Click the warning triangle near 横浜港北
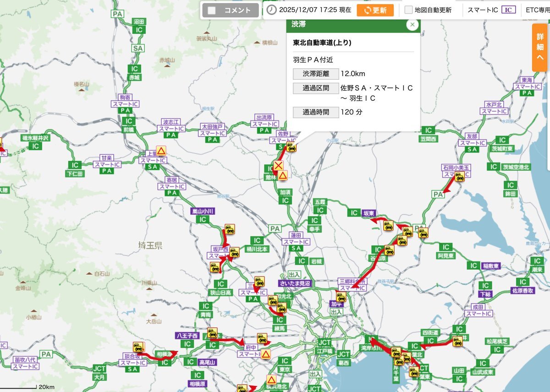Image resolution: width=550 pixels, height=392 pixels. coord(271,380)
